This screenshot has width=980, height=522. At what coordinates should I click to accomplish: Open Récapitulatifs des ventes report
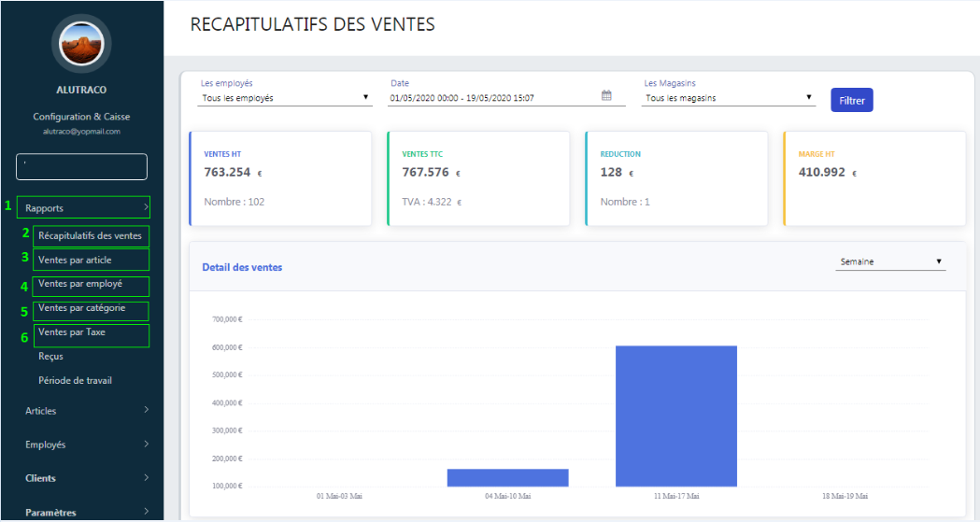(x=90, y=235)
